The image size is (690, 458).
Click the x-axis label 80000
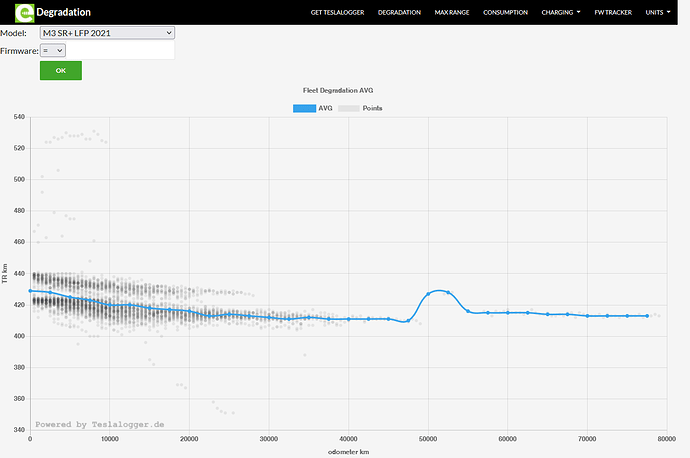[x=667, y=439]
